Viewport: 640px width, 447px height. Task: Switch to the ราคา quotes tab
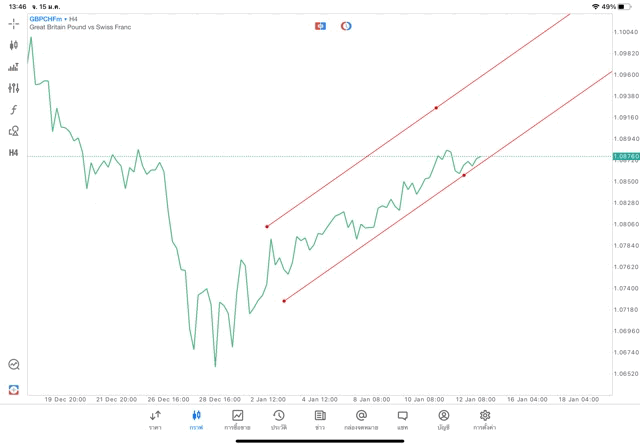pyautogui.click(x=155, y=419)
